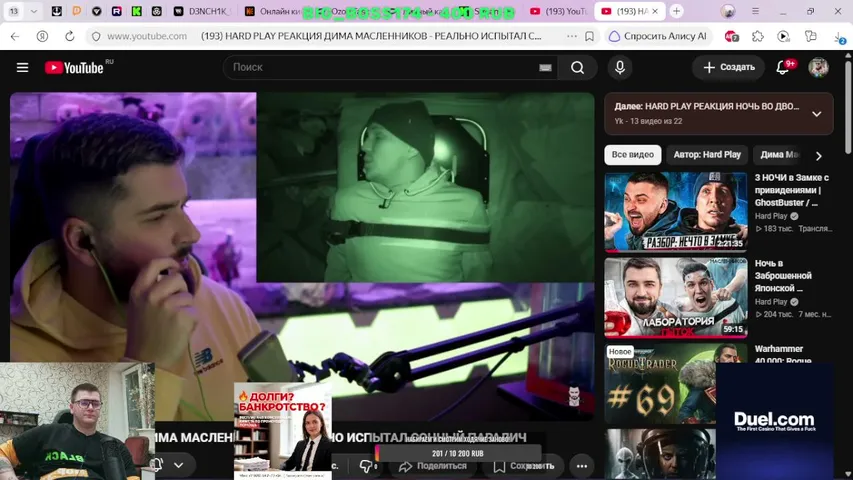
Task: Reload the page
Action: (x=70, y=36)
